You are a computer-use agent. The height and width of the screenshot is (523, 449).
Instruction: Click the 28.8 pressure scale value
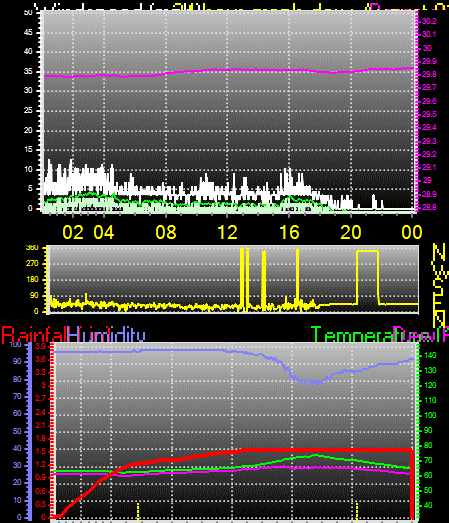click(x=429, y=207)
